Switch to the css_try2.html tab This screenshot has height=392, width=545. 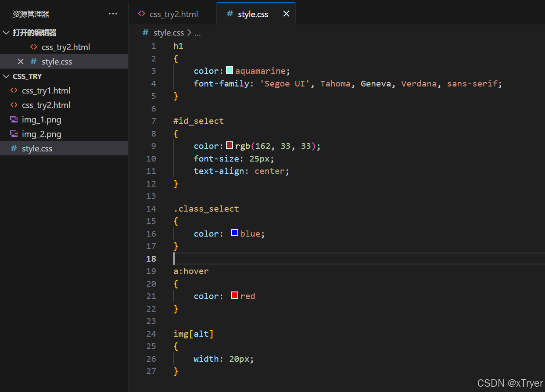[173, 14]
